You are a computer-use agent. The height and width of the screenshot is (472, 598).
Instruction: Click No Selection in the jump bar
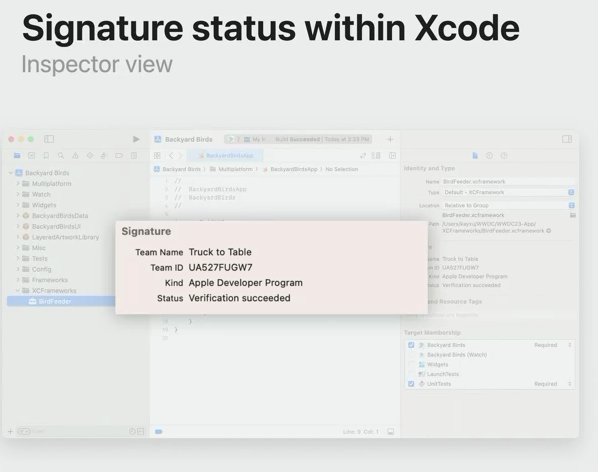click(342, 169)
